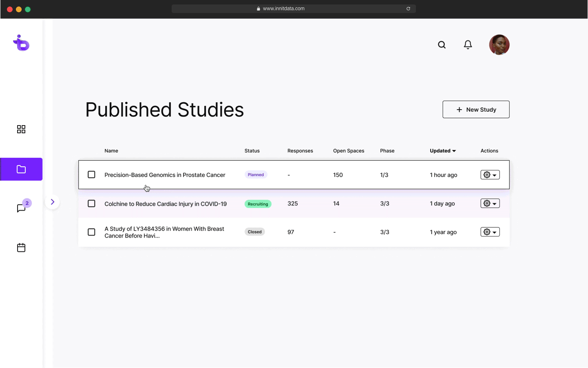
Task: Create a New Study
Action: pos(476,110)
